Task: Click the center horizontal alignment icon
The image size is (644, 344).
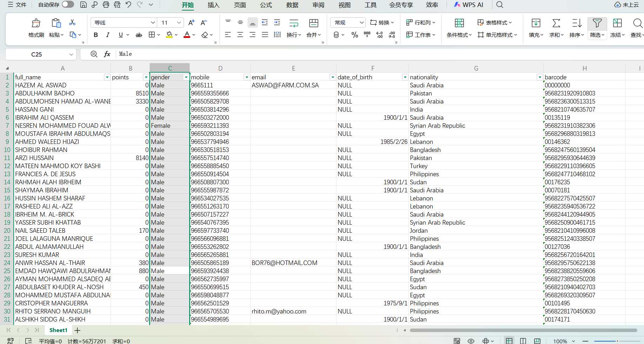Action: [x=240, y=35]
